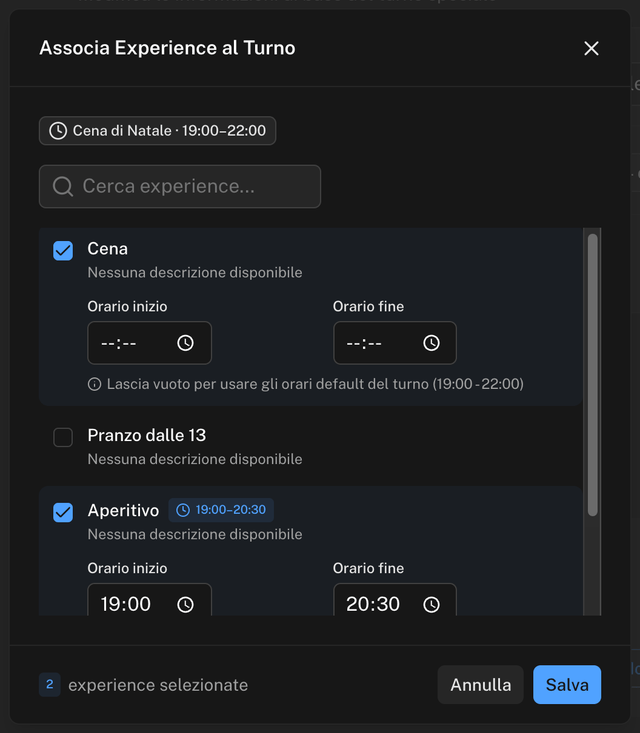Click the info icon beside Lascia vuoto hint

[x=94, y=384]
